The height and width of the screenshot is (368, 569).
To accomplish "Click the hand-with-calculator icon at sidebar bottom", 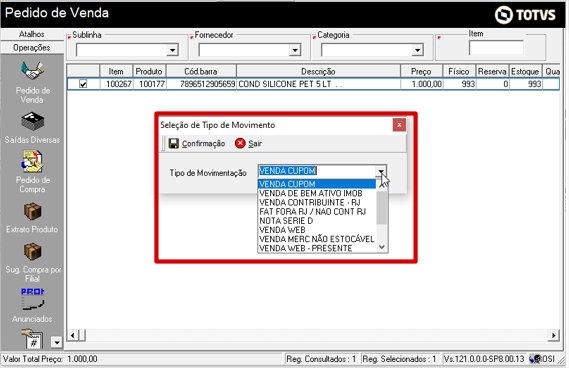I will (32, 338).
